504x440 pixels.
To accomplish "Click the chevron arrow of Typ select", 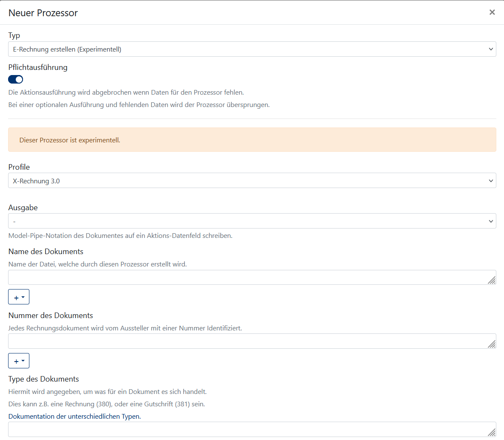I will coord(491,49).
